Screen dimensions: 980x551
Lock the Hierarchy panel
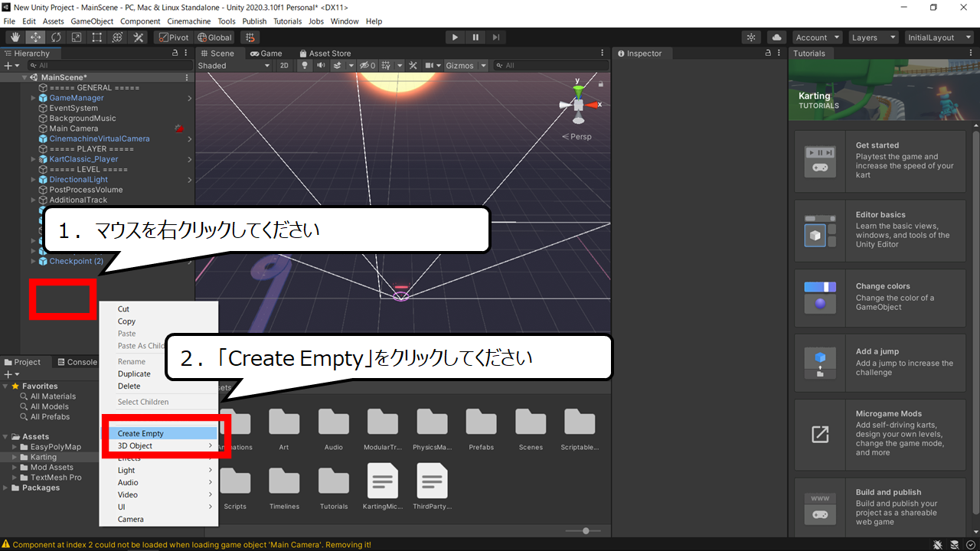pos(175,54)
